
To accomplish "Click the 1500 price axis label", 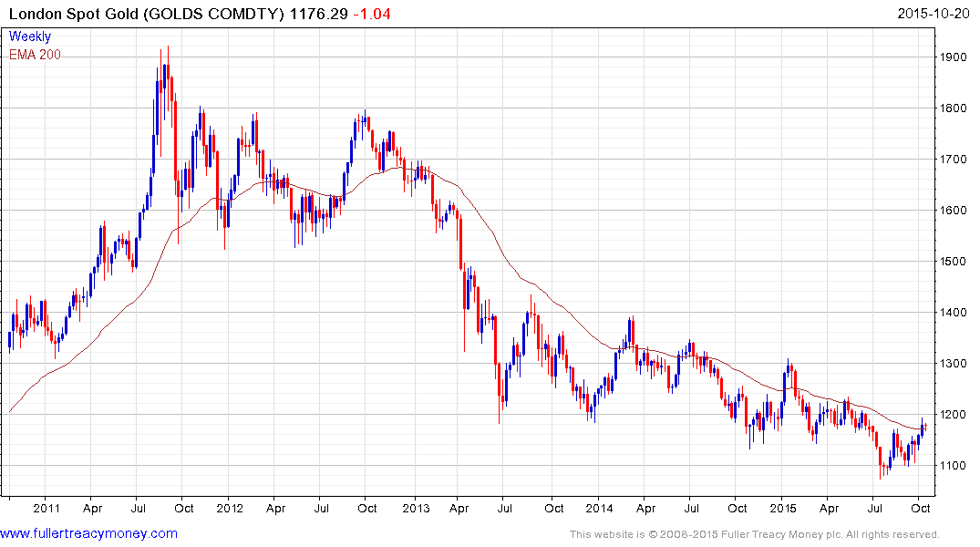I will tap(954, 262).
